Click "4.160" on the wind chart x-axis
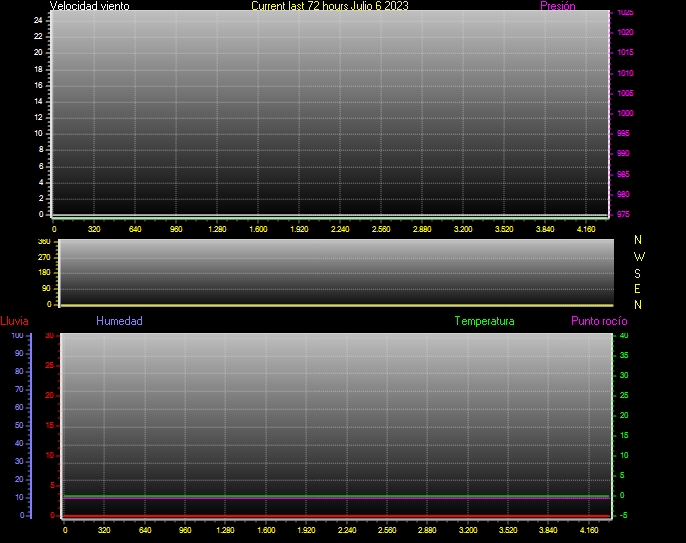686x543 pixels. point(586,229)
